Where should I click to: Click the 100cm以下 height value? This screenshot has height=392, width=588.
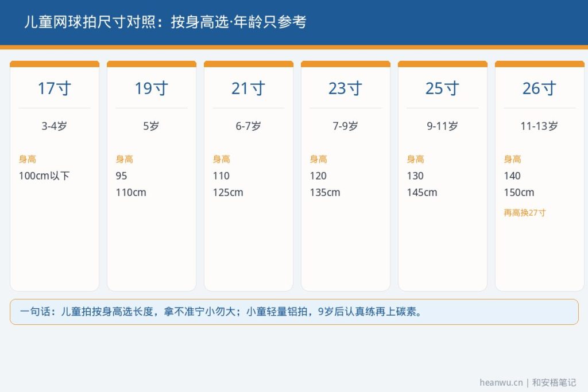click(x=44, y=176)
